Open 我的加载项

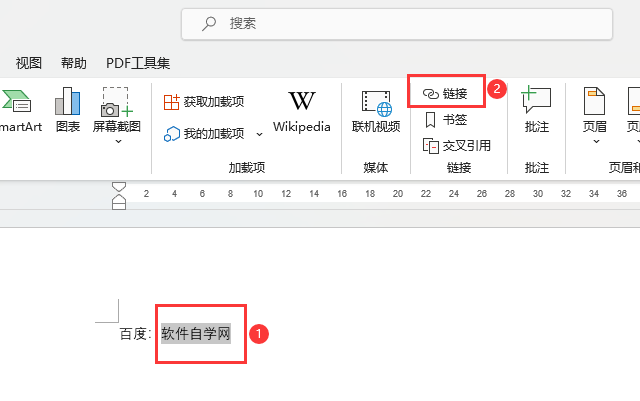(x=204, y=134)
